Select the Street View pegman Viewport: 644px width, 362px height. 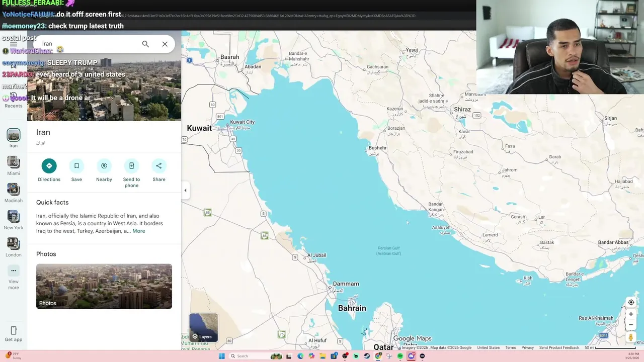631,337
